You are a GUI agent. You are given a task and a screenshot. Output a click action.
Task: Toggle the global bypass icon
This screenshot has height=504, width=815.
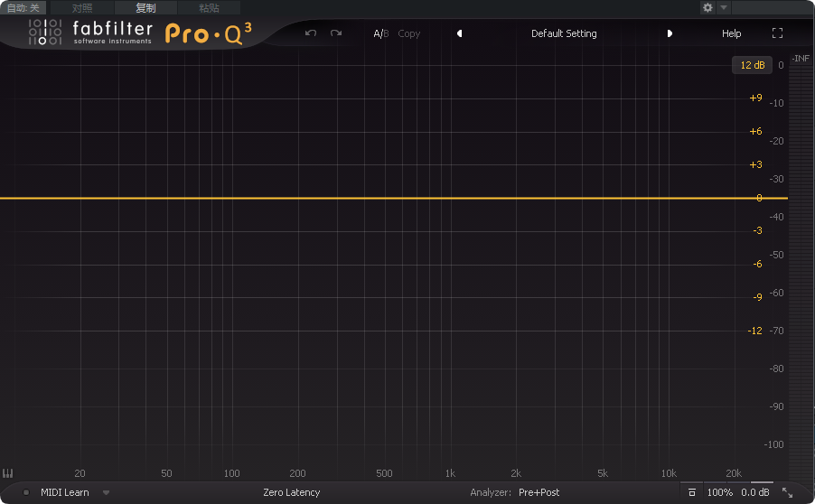[x=692, y=492]
